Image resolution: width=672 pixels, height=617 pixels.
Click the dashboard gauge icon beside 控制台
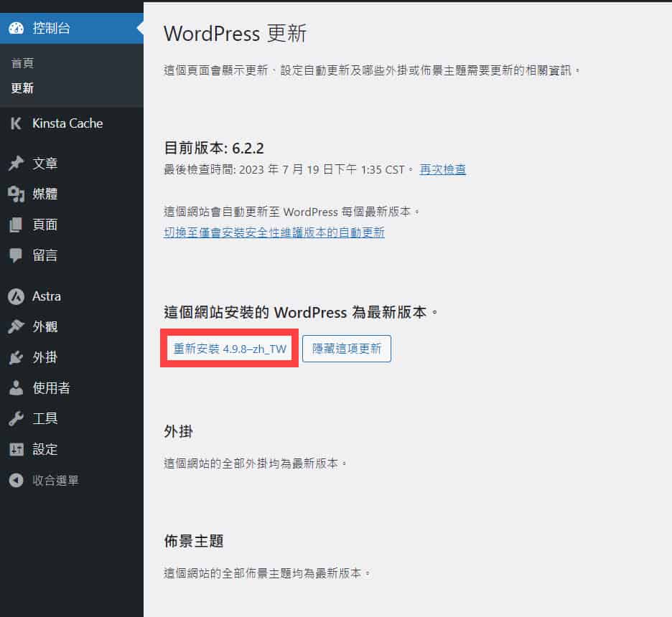tap(17, 28)
